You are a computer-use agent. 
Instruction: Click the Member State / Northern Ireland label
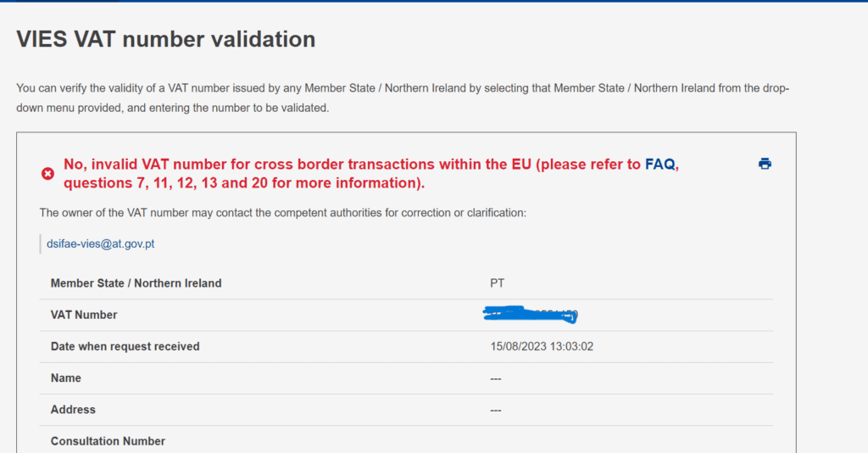click(136, 283)
